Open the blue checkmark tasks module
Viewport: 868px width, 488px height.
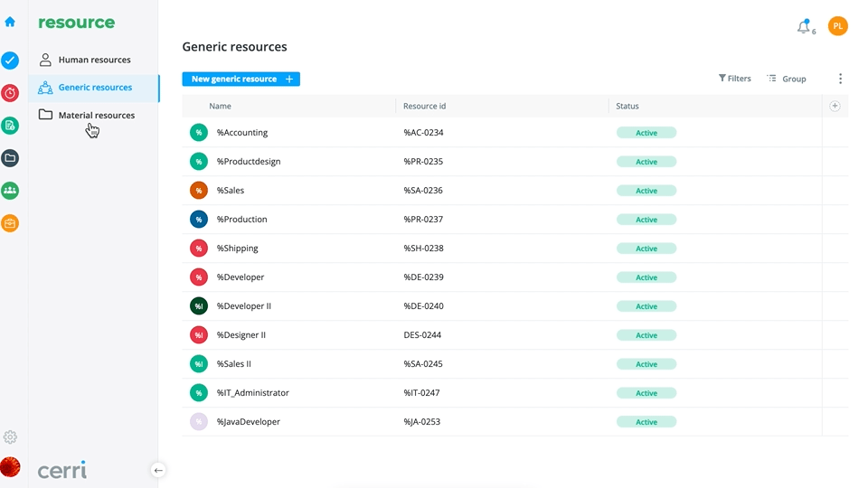(10, 61)
